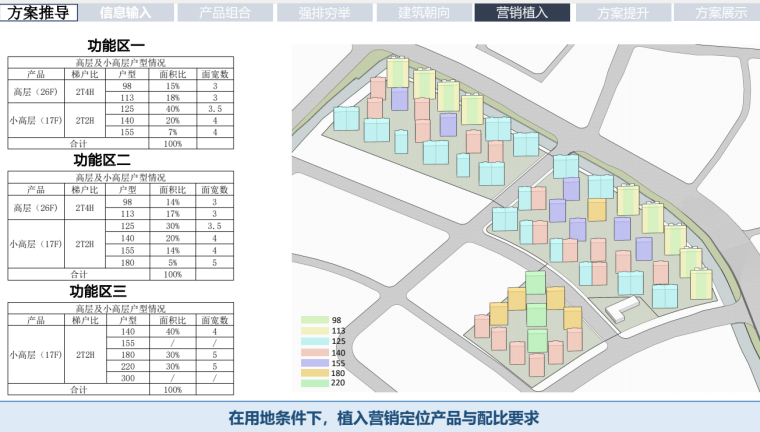Select the 125 cyan legend swatch
This screenshot has width=760, height=432.
point(314,341)
